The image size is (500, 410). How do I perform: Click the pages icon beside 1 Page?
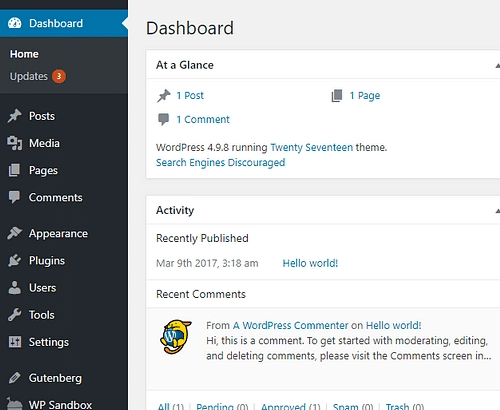pos(337,96)
